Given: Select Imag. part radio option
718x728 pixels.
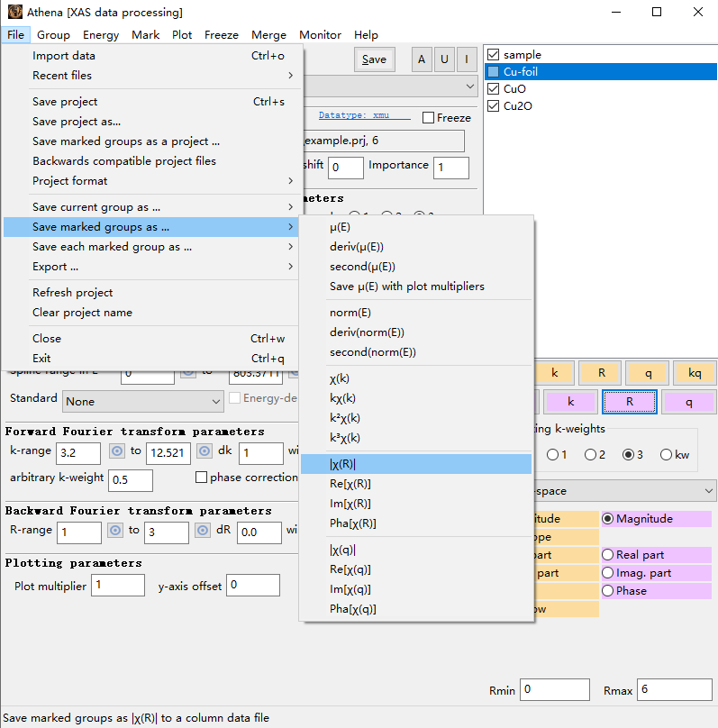Looking at the screenshot, I should [x=607, y=573].
